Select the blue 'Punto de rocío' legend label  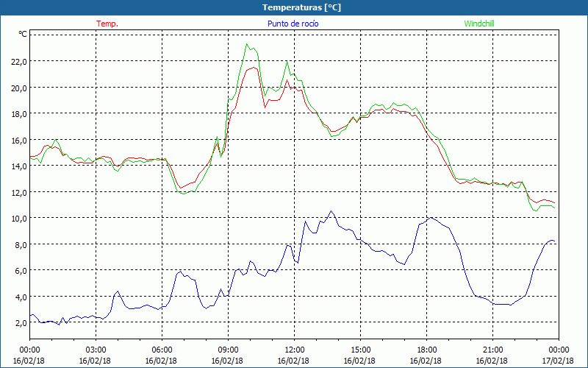tap(293, 24)
